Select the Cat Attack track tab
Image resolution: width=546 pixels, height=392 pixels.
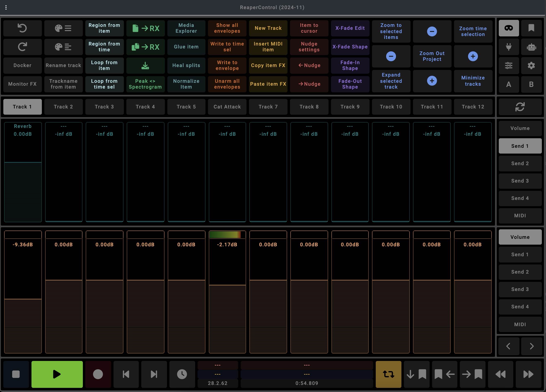point(227,107)
